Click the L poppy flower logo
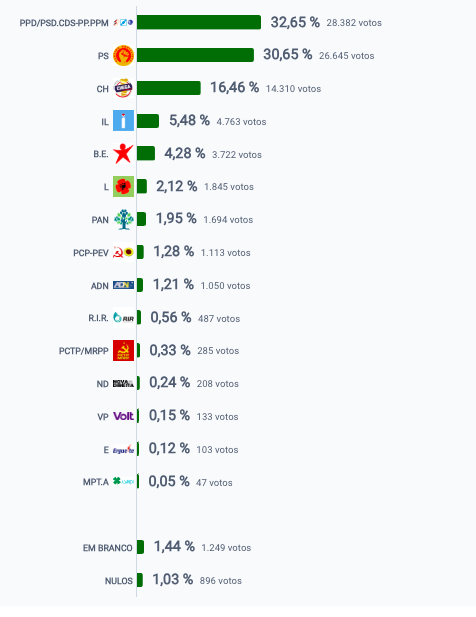This screenshot has height=617, width=476. (123, 186)
